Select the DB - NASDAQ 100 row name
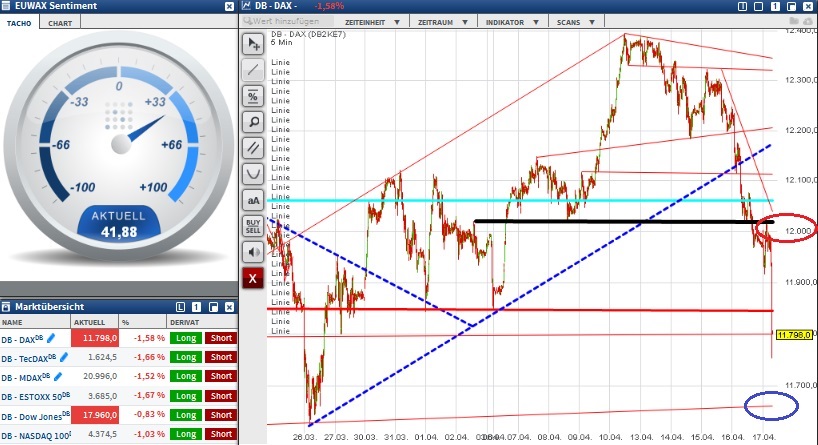The width and height of the screenshot is (818, 445). tap(36, 435)
